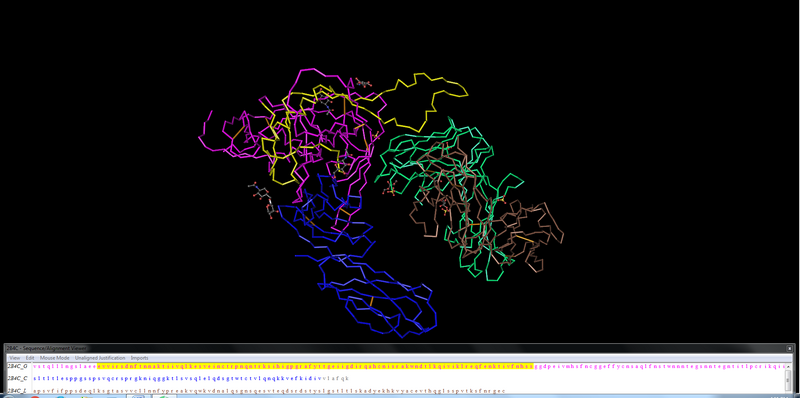The image size is (800, 398).
Task: Click the unhighlighted 'vstqlllngslaee' residues in 2B4C_G
Action: click(65, 366)
